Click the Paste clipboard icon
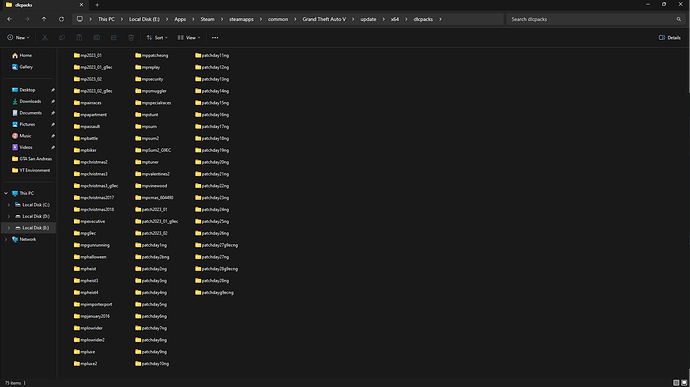Screen dimensions: 690x387 click(x=79, y=38)
